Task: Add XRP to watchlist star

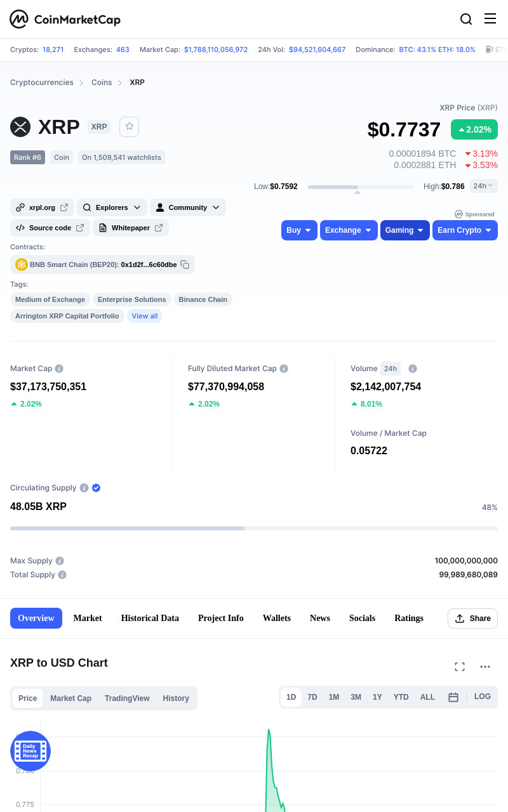Action: tap(130, 126)
